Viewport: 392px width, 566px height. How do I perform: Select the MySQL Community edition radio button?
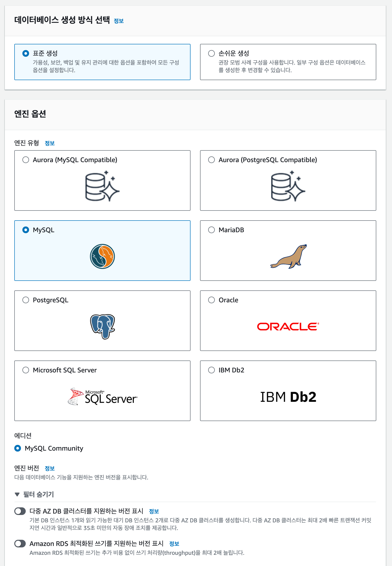[x=18, y=448]
